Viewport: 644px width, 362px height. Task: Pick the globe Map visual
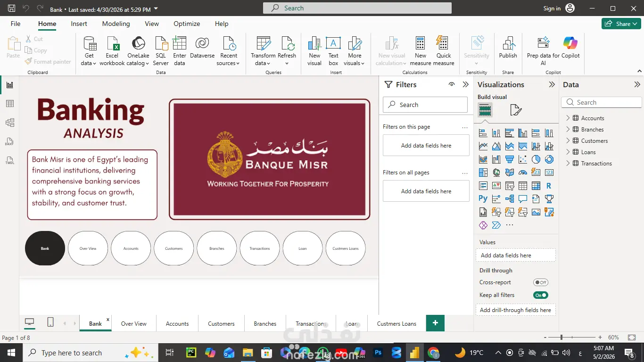point(496,173)
